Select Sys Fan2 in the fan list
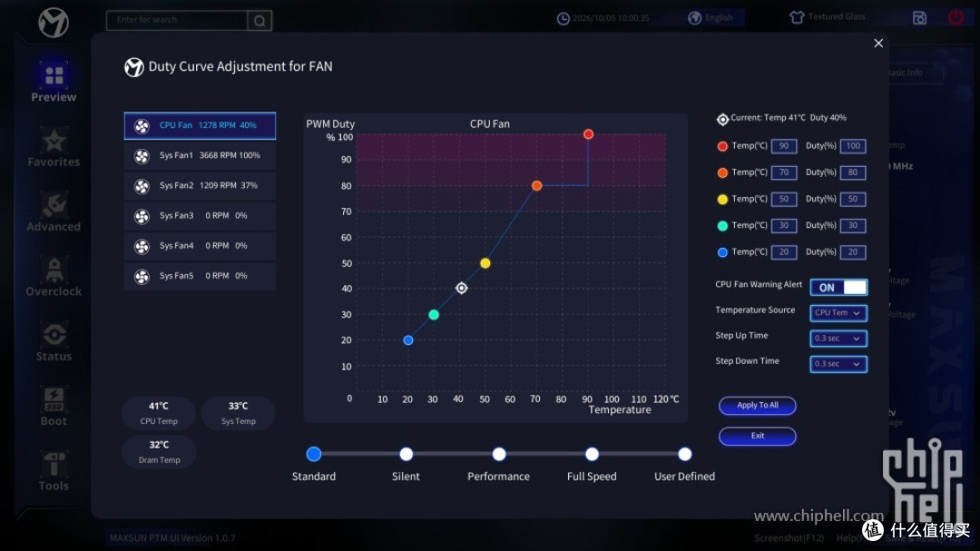Image resolution: width=980 pixels, height=551 pixels. (x=200, y=186)
